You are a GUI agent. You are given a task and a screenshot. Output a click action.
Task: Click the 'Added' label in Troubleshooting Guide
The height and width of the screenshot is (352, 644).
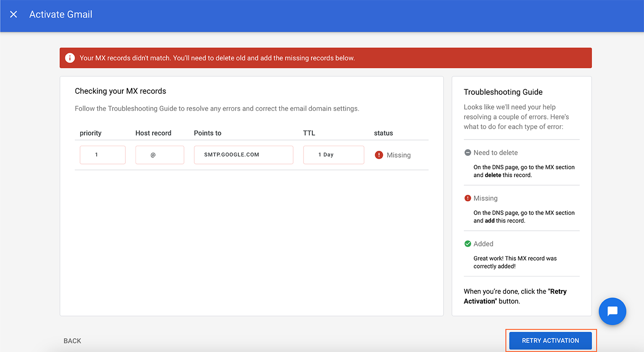[483, 244]
